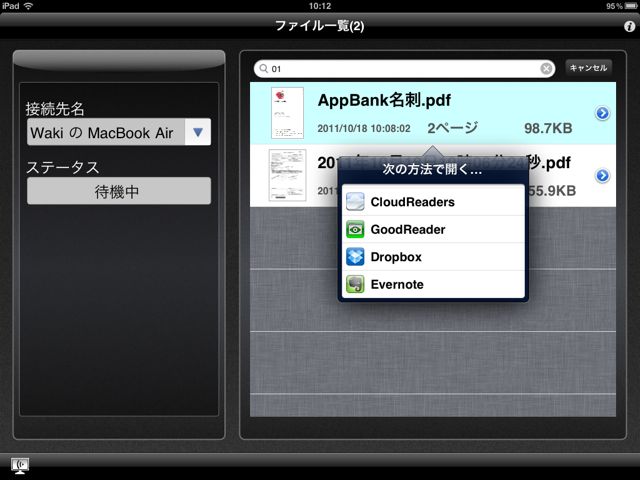Open detail arrow for AppBank名刺.pdf

coord(602,113)
